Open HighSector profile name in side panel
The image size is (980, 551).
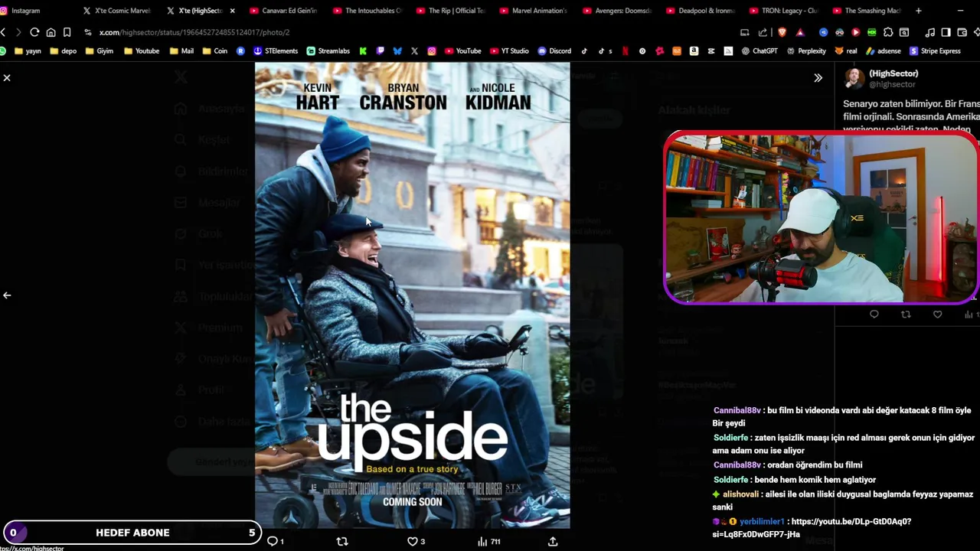(893, 73)
